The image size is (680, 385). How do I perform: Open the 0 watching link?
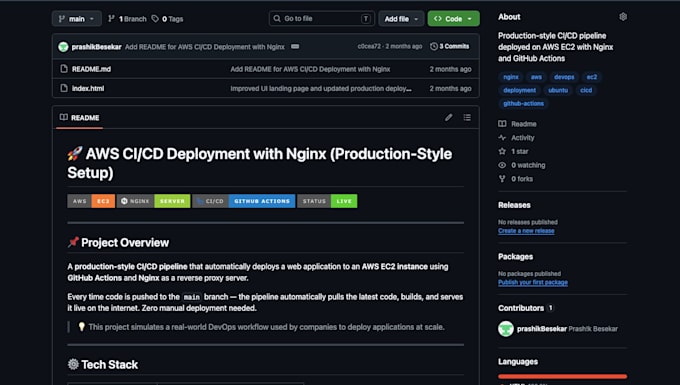coord(528,165)
